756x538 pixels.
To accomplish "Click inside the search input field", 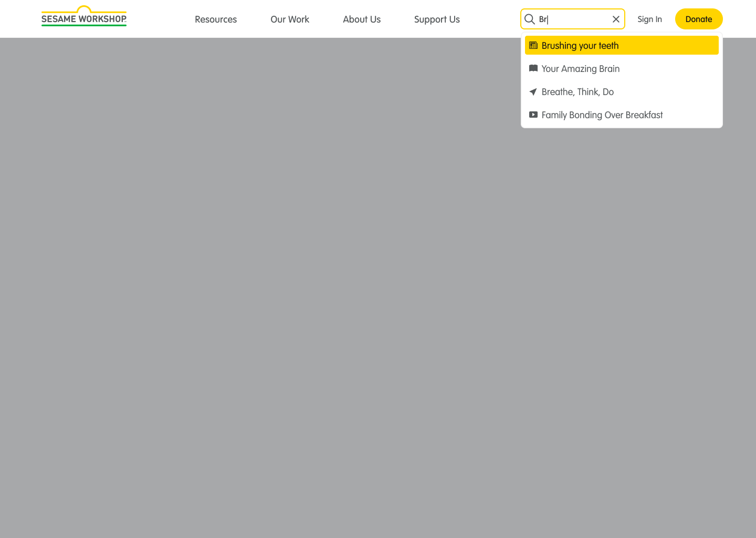I will (x=572, y=19).
